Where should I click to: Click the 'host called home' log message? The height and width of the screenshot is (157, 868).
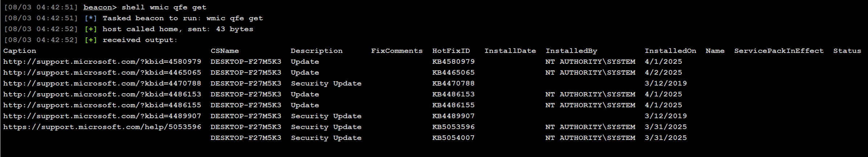coord(140,29)
